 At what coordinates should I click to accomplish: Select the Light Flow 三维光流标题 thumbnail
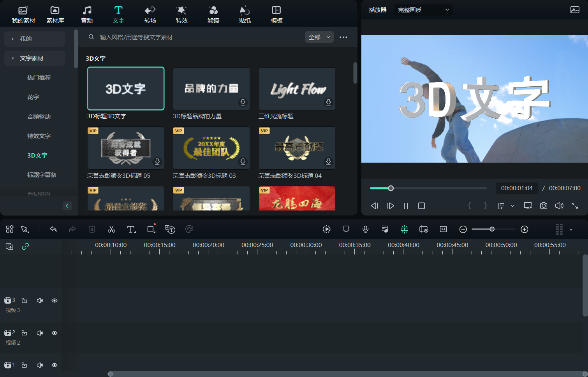297,89
